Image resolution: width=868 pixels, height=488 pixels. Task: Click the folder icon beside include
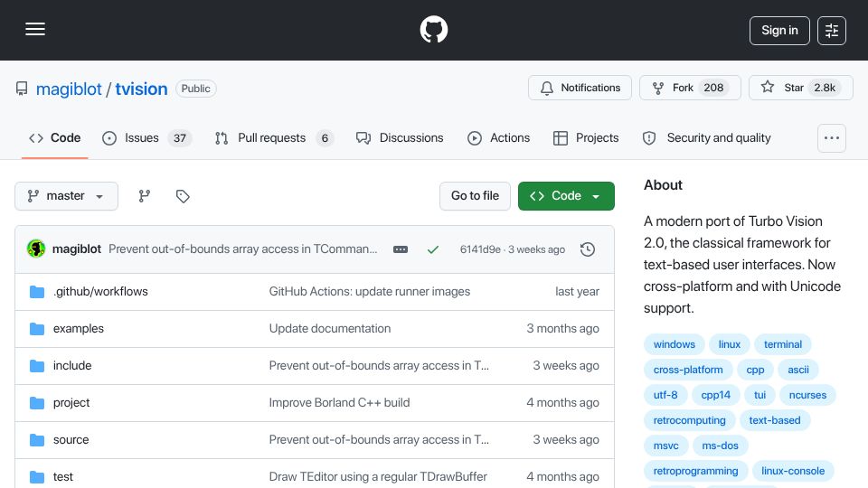coord(37,366)
